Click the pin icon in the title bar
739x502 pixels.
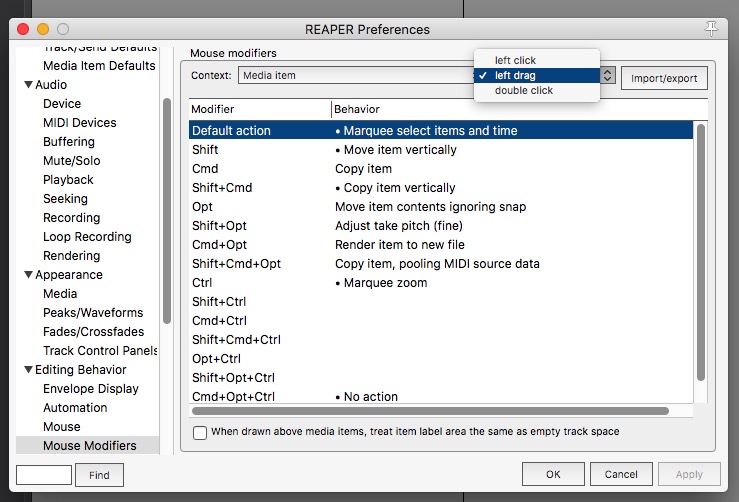(711, 29)
